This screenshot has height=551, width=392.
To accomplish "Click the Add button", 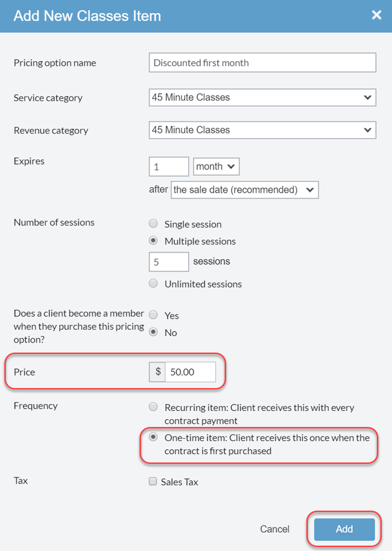I will 344,529.
